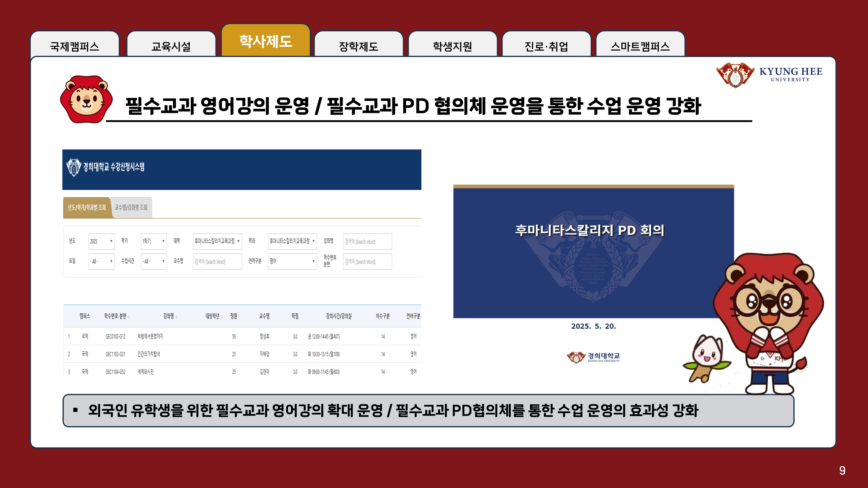The width and height of the screenshot is (868, 488).
Task: Expand the 대학 dropdown 후마니타스칼리지교육과정
Action: [x=217, y=241]
